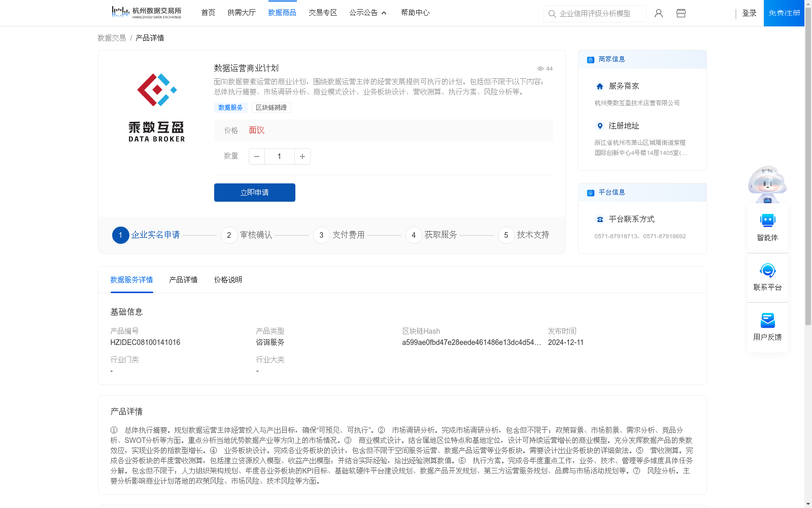Screen dimensions: 812x508
Task: Open 供需大厅 navigation item
Action: tap(242, 13)
